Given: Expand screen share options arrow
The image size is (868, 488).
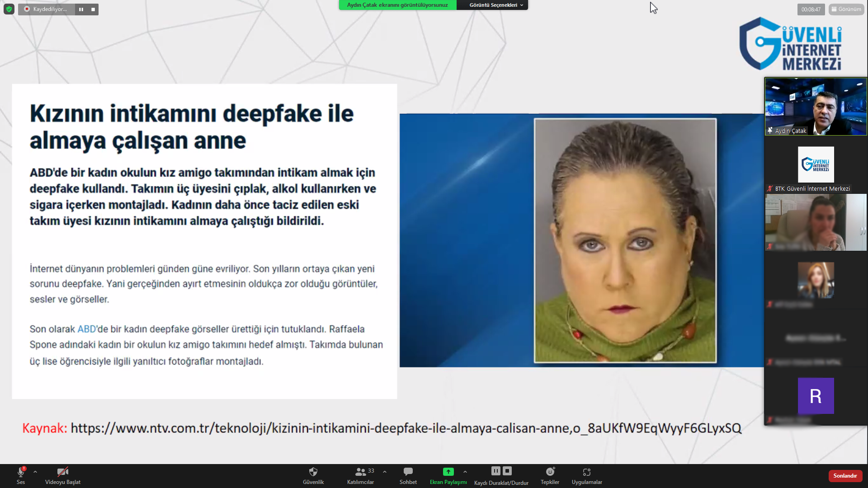Looking at the screenshot, I should tap(465, 472).
